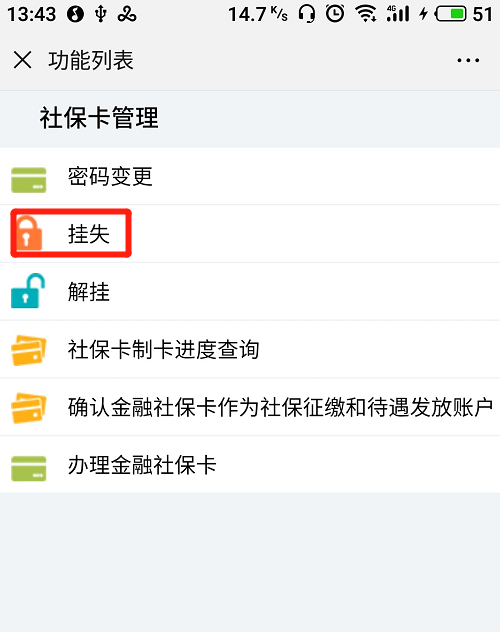The width and height of the screenshot is (500, 632).
Task: Tap the yellow cards icon beside 确认金融社保卡
Action: [29, 408]
